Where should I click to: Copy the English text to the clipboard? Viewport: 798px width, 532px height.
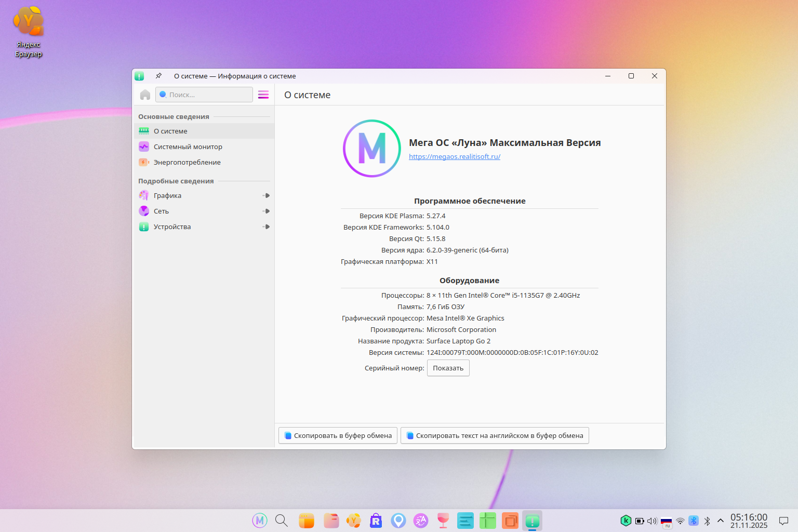(495, 436)
